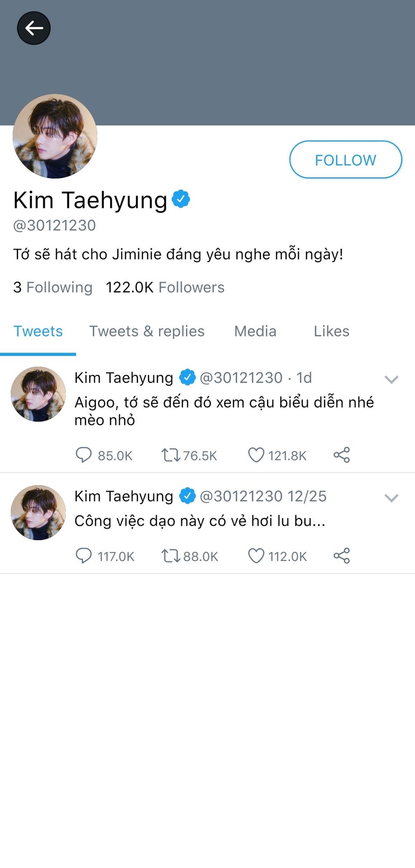The image size is (415, 868).
Task: Tap avatar on the 12/25 tweet
Action: 38,513
